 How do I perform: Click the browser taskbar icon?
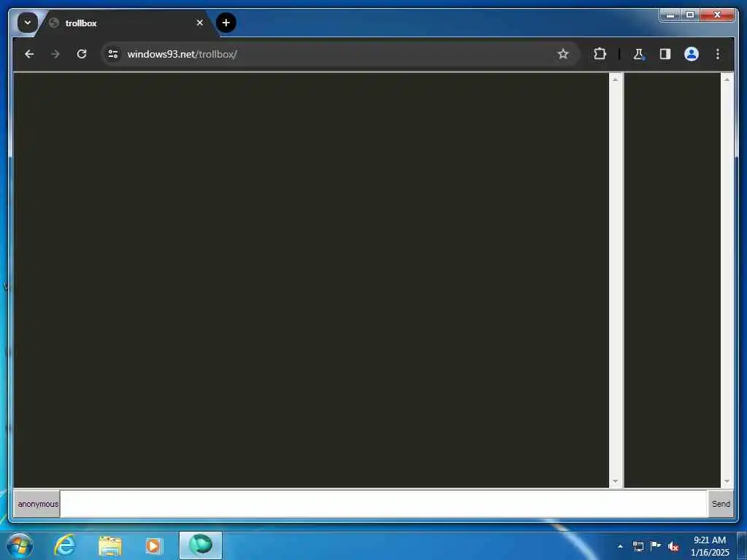coord(201,545)
